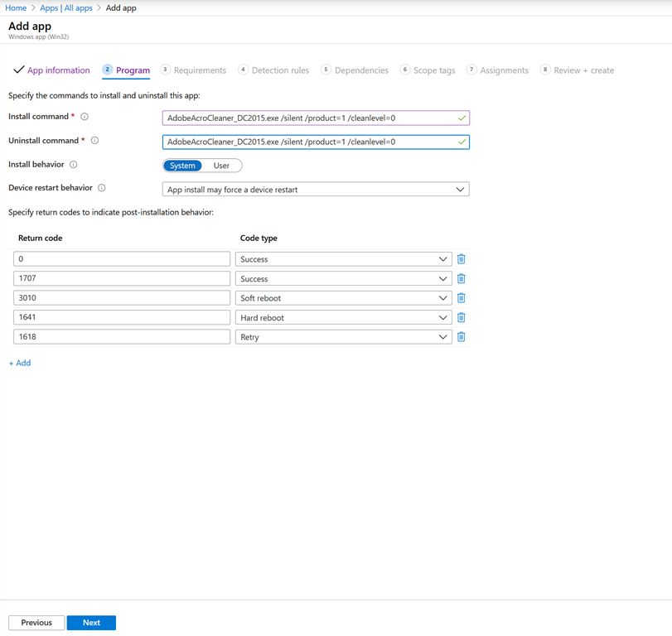
Task: Open the Detection rules tab
Action: (x=279, y=70)
